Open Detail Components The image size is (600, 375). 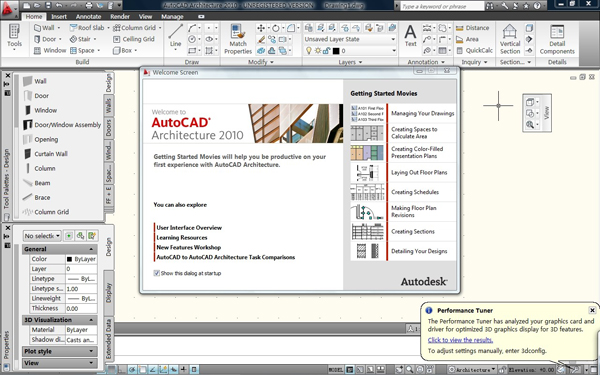click(557, 39)
